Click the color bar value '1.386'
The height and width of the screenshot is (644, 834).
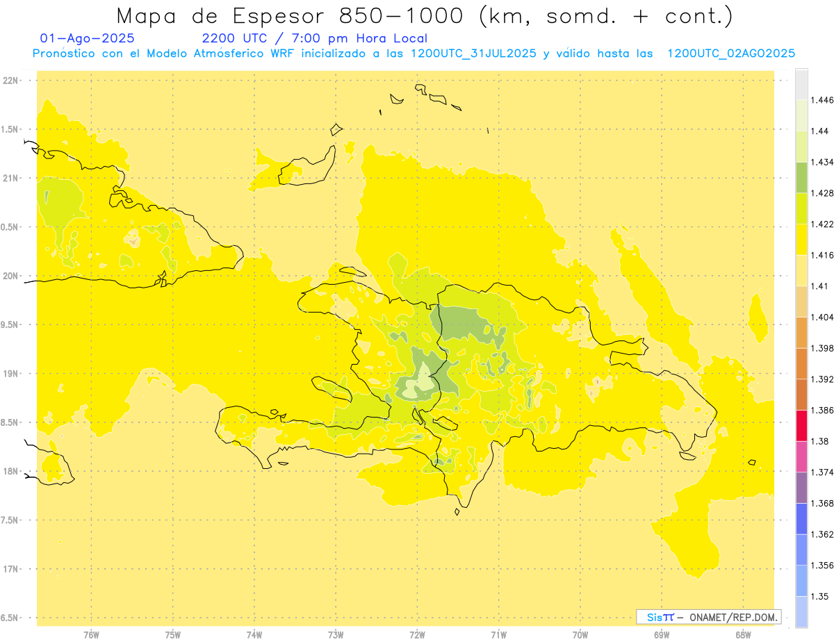point(823,411)
